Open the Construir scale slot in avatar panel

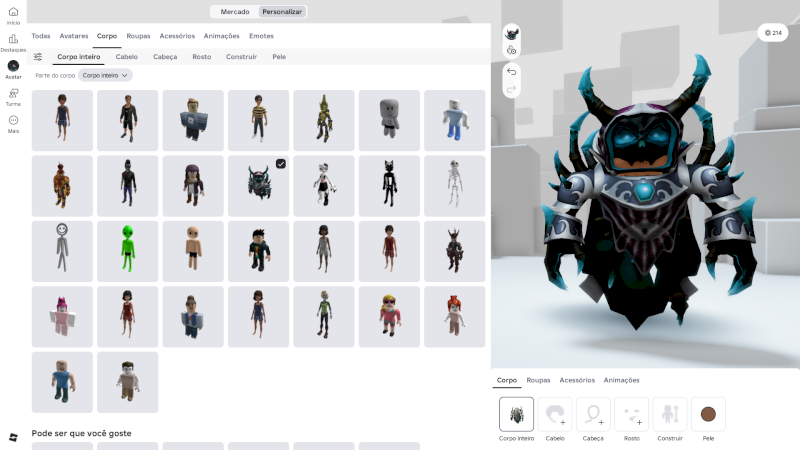click(x=670, y=414)
